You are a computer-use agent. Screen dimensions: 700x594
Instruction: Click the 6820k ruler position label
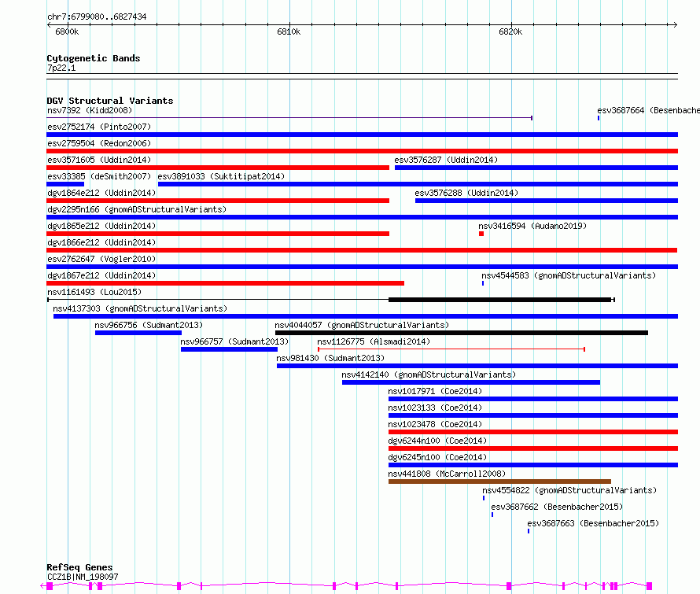tap(510, 31)
